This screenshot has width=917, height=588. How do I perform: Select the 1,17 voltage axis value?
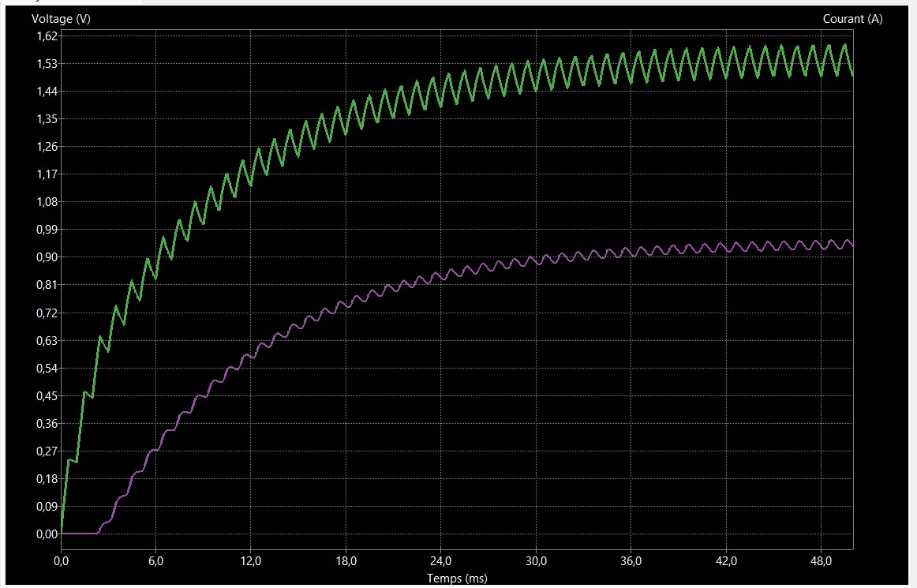tap(47, 174)
